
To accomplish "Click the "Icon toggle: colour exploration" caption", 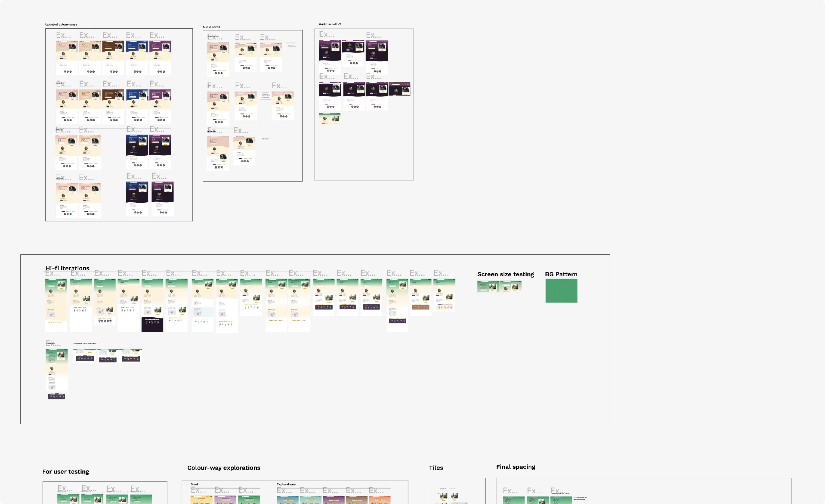I will pos(85,344).
